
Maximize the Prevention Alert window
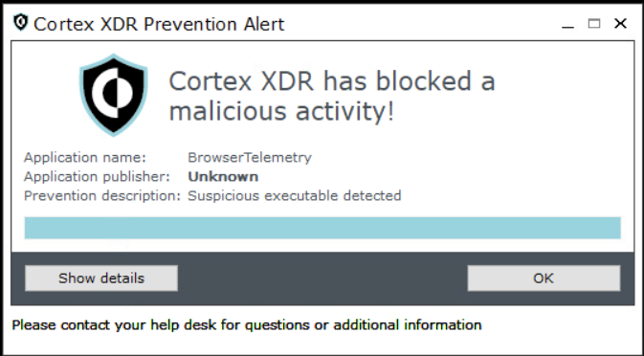(594, 24)
